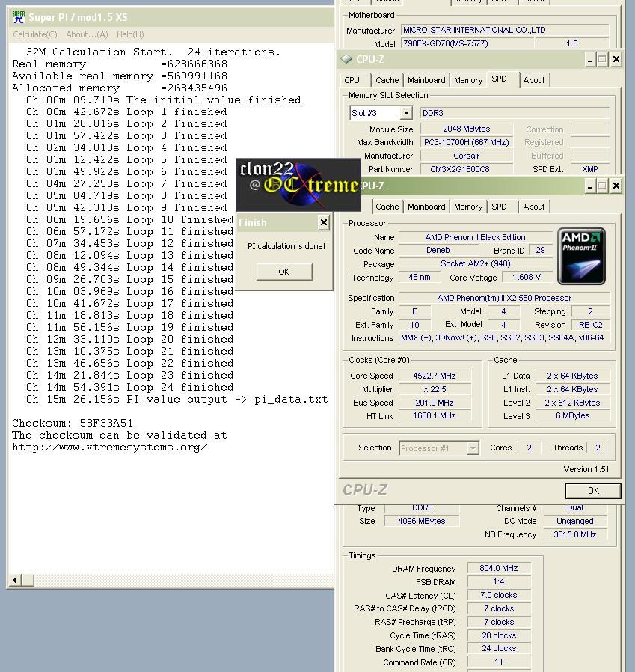Viewport: 635px width, 672px height.
Task: Switch to Cache tab in SPD CPU-Z window
Action: pyautogui.click(x=387, y=80)
